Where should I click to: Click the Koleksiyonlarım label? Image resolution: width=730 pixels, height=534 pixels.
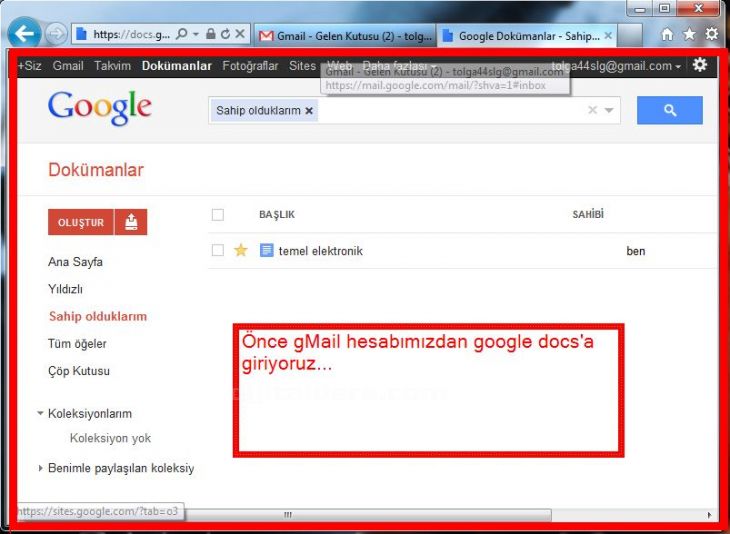coord(90,413)
